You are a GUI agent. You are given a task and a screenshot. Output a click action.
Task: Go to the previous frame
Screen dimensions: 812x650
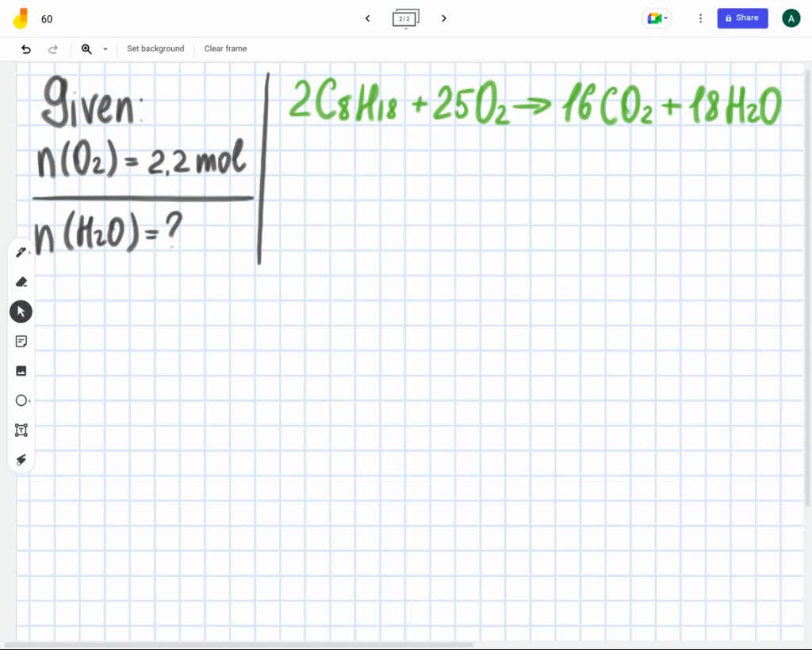pos(367,17)
